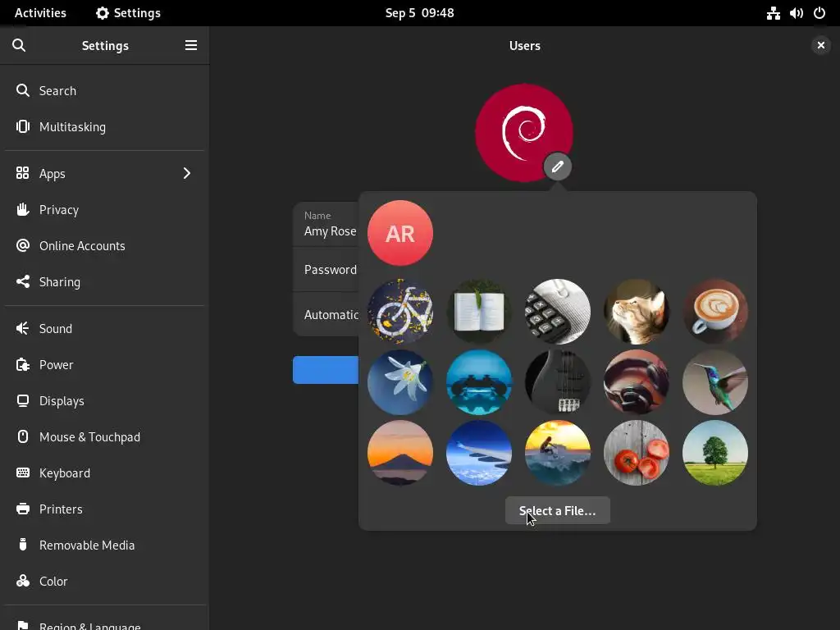Click the pencil edit avatar icon

[557, 167]
